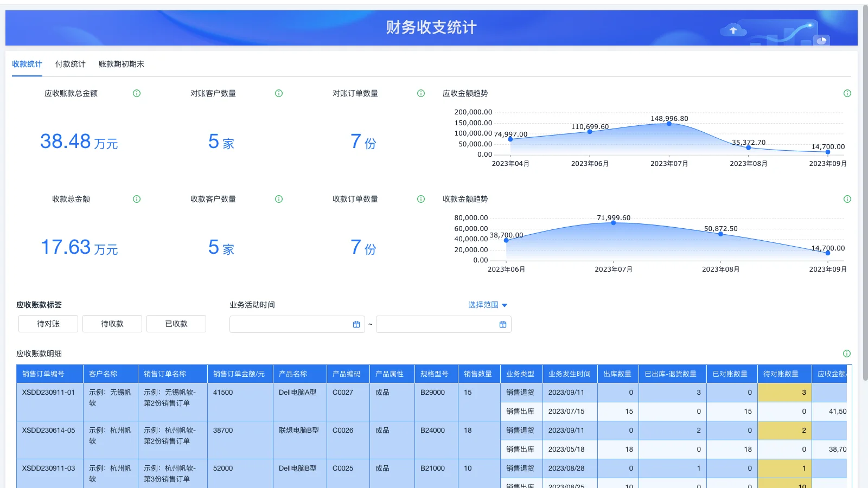The width and height of the screenshot is (868, 488).
Task: Click the info icon beside 应收账款明细 table
Action: tap(847, 353)
